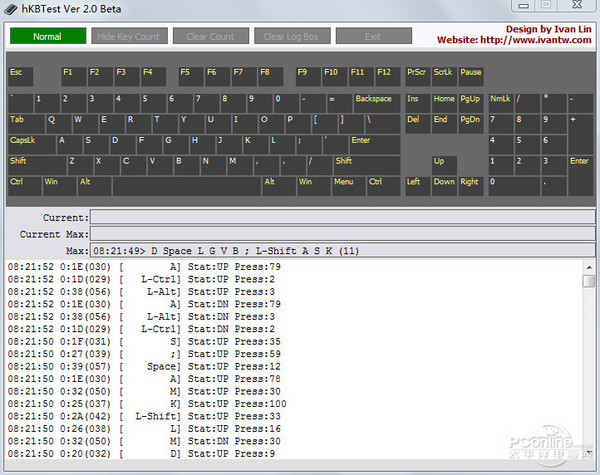The width and height of the screenshot is (600, 475).
Task: Click the Clear Log Box button
Action: click(292, 36)
